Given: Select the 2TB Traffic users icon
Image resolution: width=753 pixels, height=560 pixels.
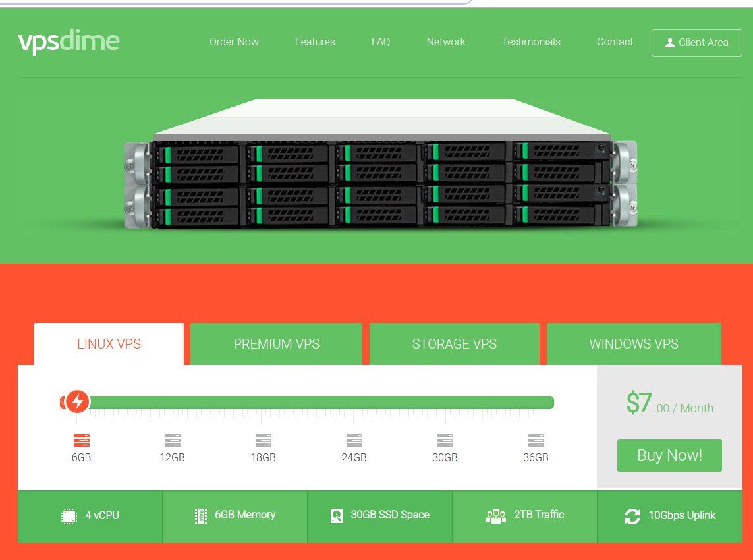Looking at the screenshot, I should click(495, 516).
